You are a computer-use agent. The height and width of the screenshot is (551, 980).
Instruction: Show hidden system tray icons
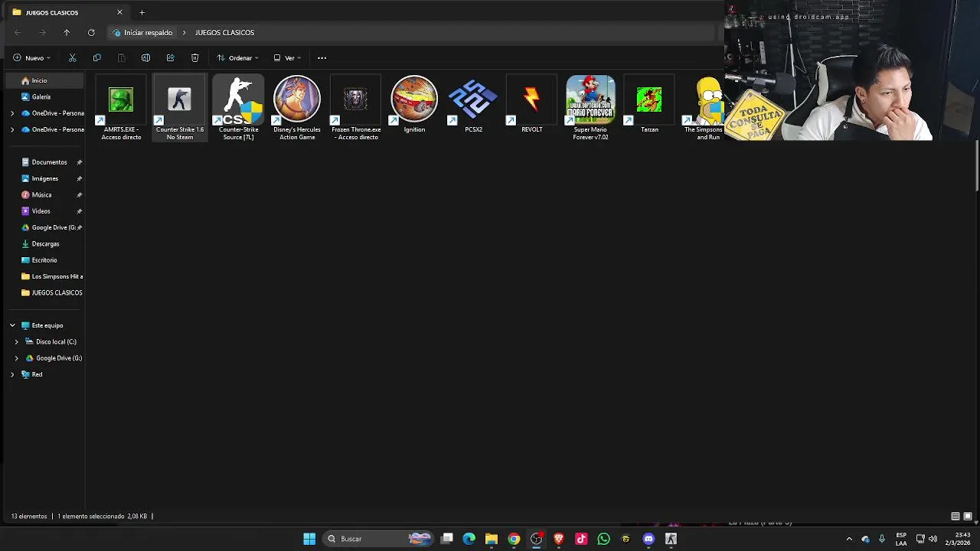coord(849,539)
